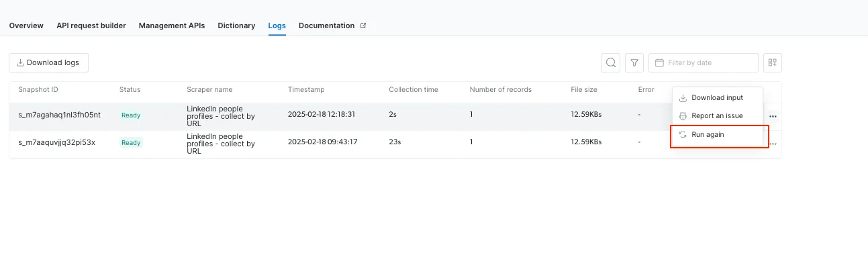This screenshot has height=255, width=868.
Task: Click the Scraper name column header
Action: coord(209,90)
